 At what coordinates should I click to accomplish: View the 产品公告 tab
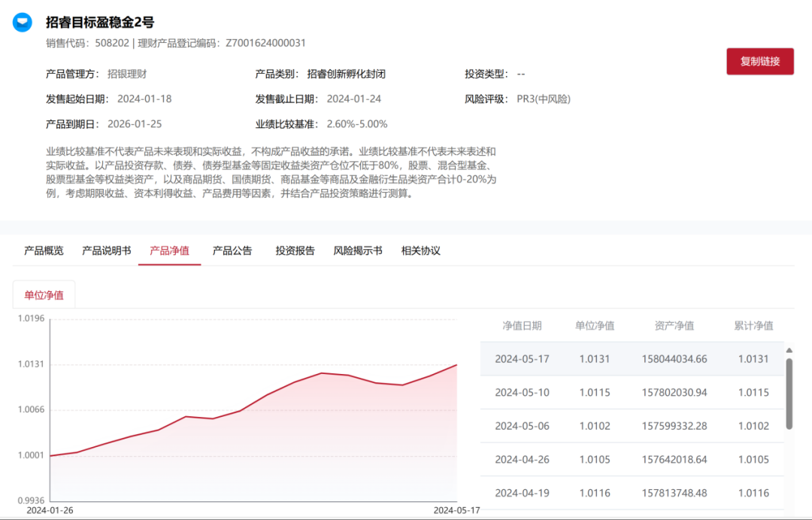232,251
